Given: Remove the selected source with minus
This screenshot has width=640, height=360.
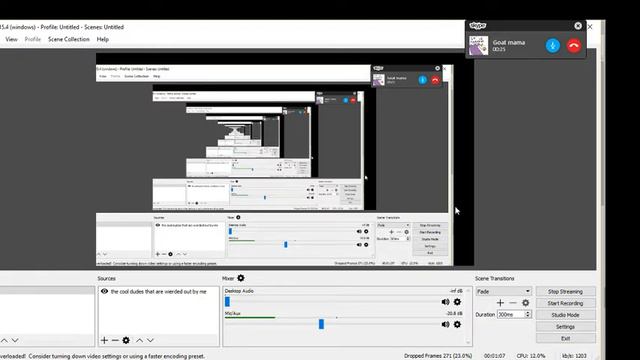Looking at the screenshot, I should [x=115, y=340].
